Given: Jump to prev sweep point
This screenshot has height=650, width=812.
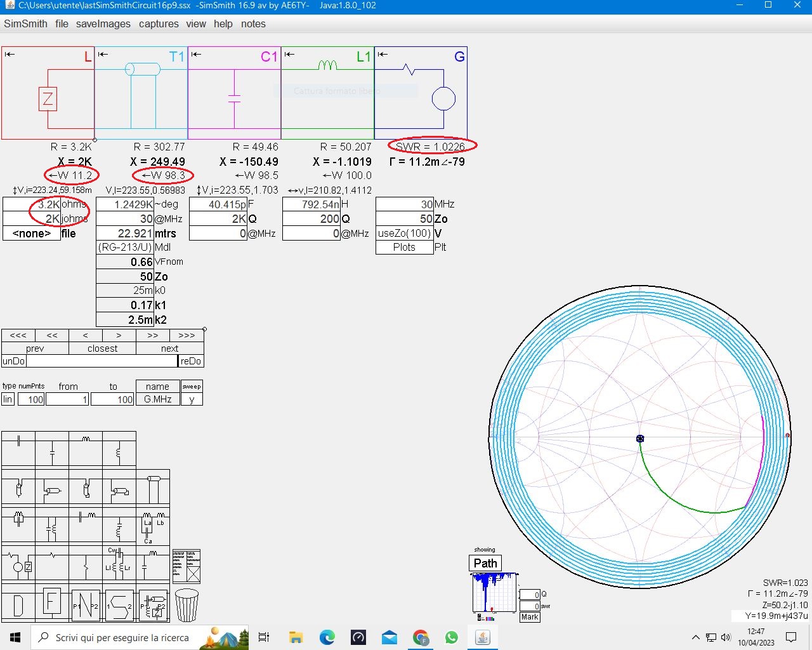Looking at the screenshot, I should click(x=35, y=348).
